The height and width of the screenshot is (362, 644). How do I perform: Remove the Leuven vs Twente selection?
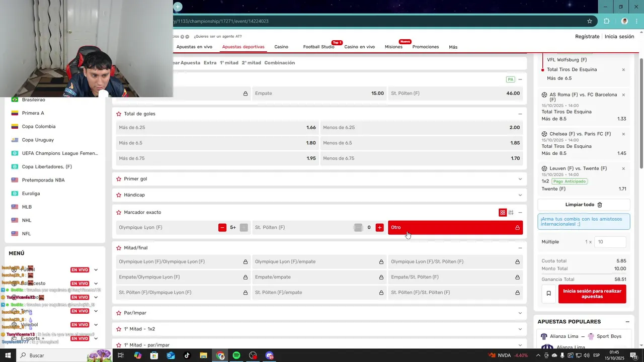click(x=623, y=168)
